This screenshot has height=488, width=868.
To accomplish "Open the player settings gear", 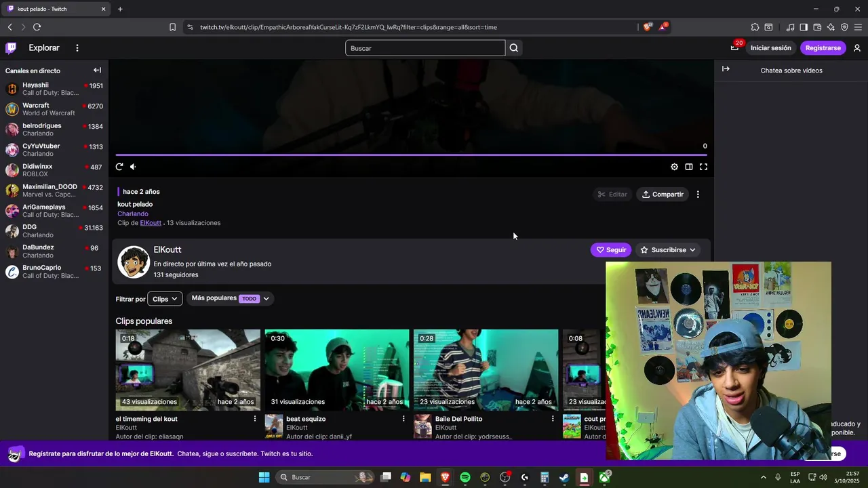I will tap(674, 167).
